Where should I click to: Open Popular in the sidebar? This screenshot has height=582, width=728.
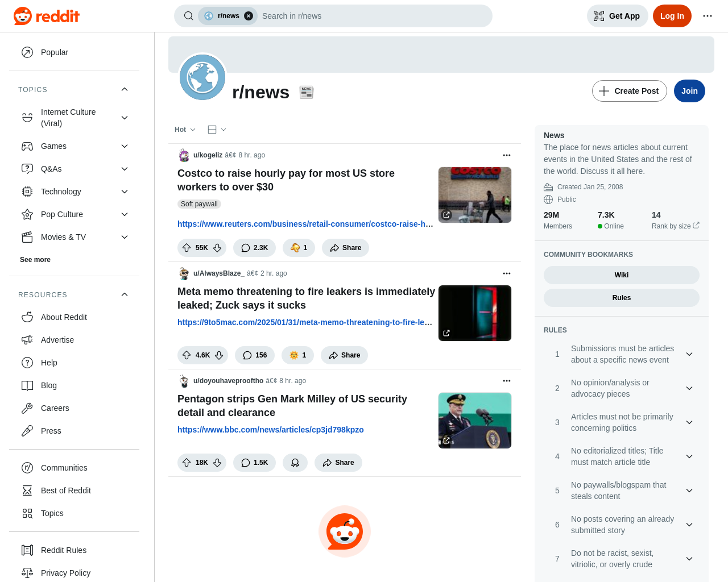74,52
